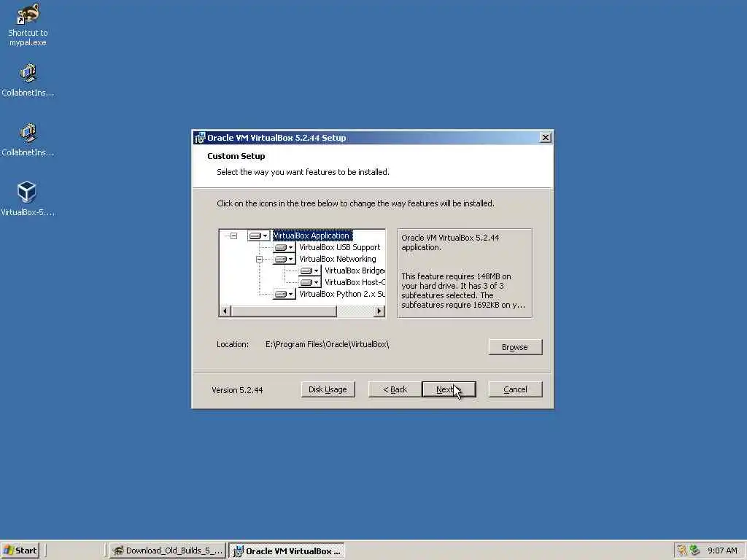Open the Windows Start menu
Image resolution: width=747 pixels, height=560 pixels.
tap(20, 551)
